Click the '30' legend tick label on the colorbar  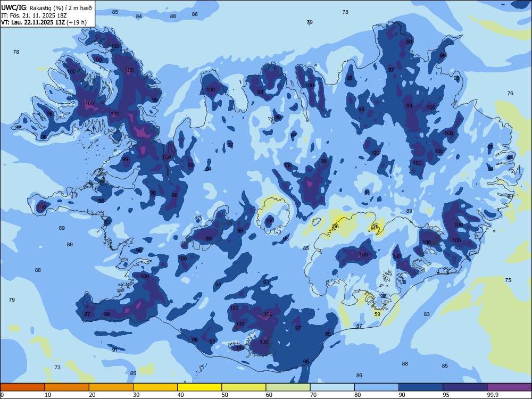click(x=136, y=395)
